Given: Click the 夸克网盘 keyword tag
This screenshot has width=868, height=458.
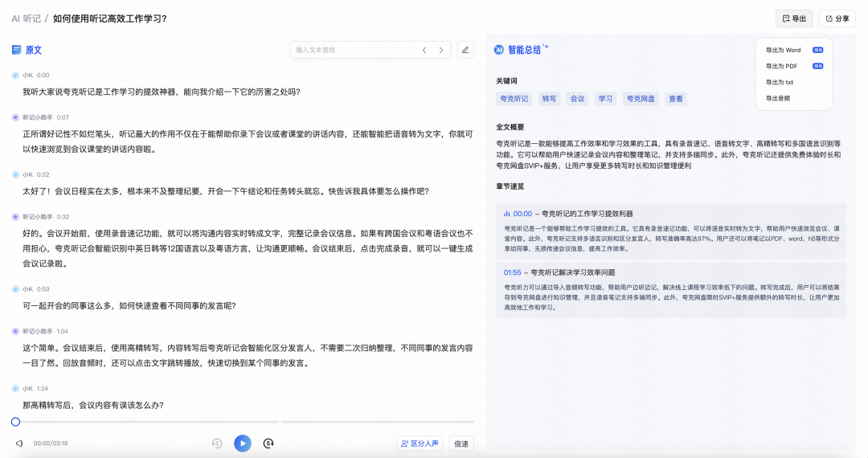Looking at the screenshot, I should (x=641, y=99).
